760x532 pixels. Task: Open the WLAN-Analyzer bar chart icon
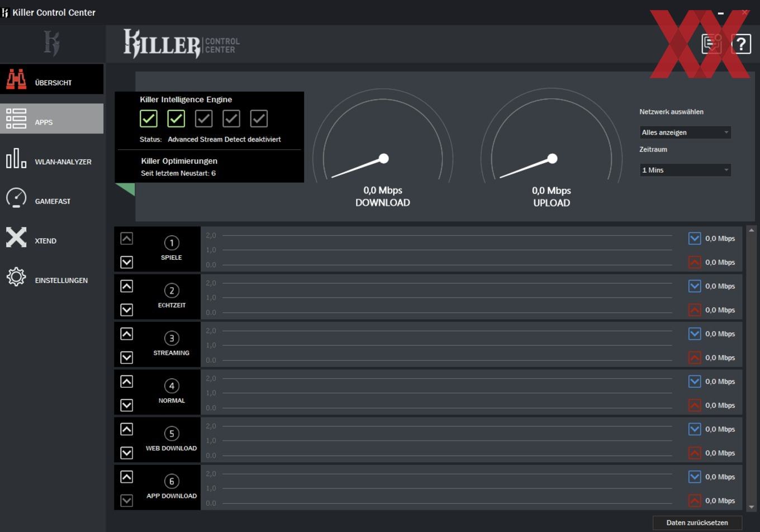16,158
